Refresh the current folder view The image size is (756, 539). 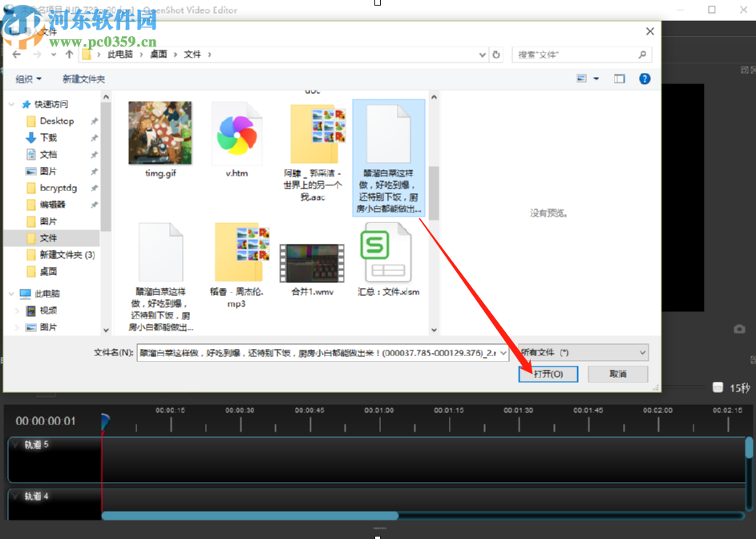pyautogui.click(x=496, y=55)
